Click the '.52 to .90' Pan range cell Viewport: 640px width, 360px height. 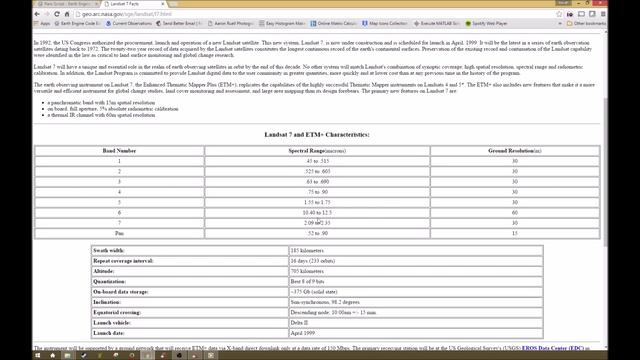click(x=317, y=233)
